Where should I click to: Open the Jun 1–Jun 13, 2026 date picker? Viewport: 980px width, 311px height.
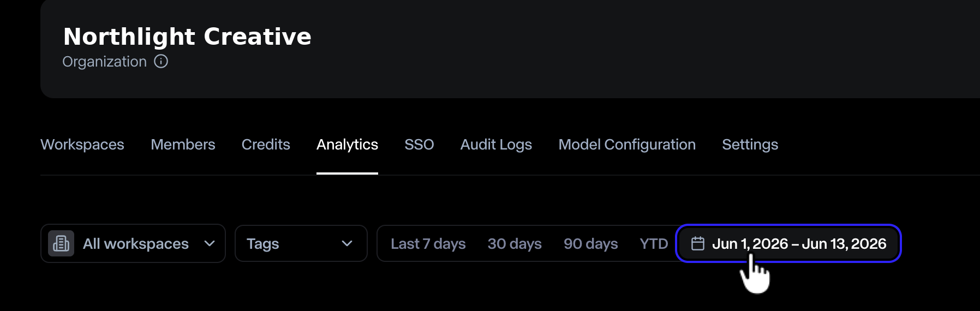[788, 243]
